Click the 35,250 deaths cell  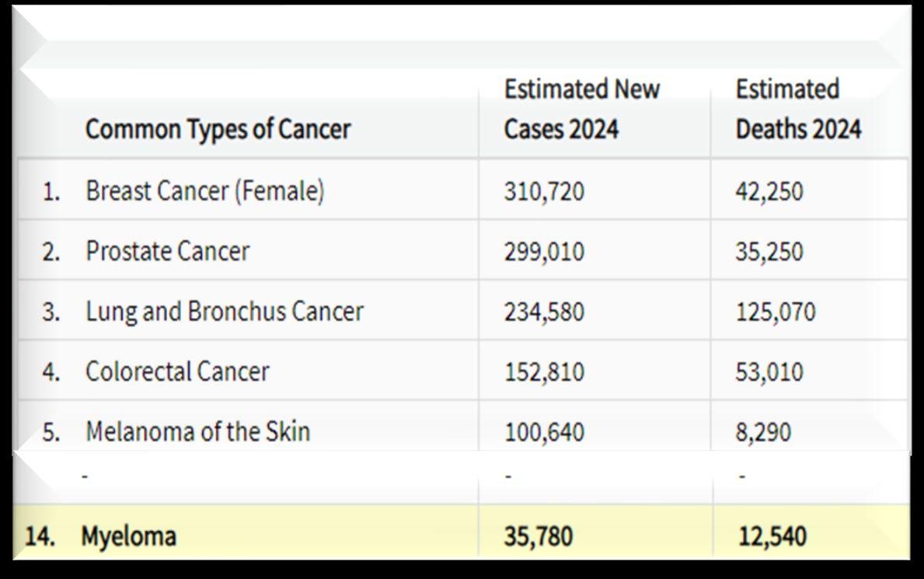click(x=769, y=252)
